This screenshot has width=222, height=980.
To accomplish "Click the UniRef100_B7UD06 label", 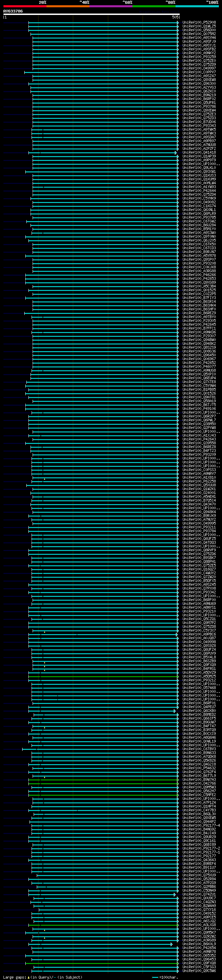I will (199, 122).
